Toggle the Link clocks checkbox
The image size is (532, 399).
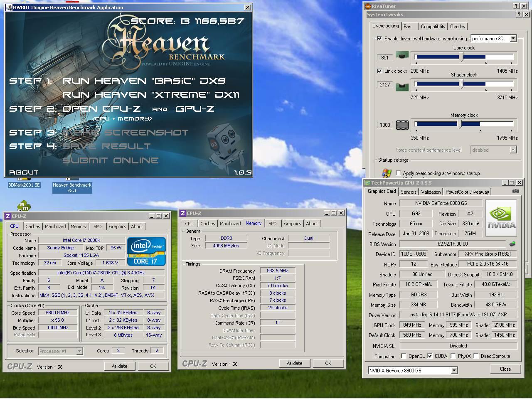tap(379, 71)
